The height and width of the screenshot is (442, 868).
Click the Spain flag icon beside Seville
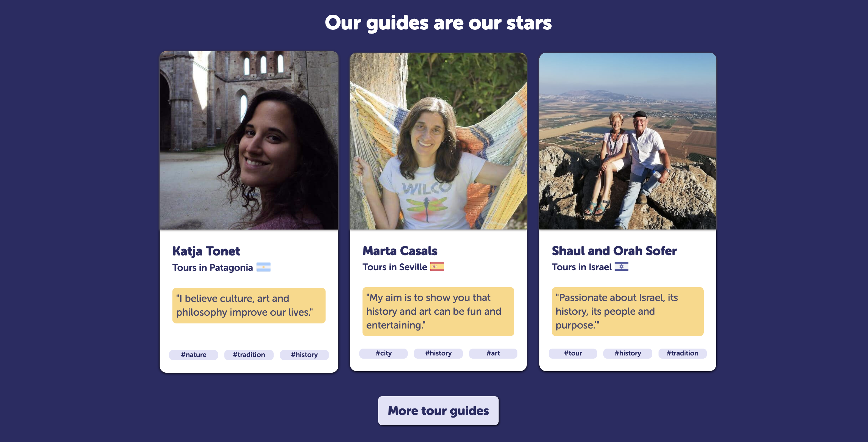point(437,266)
